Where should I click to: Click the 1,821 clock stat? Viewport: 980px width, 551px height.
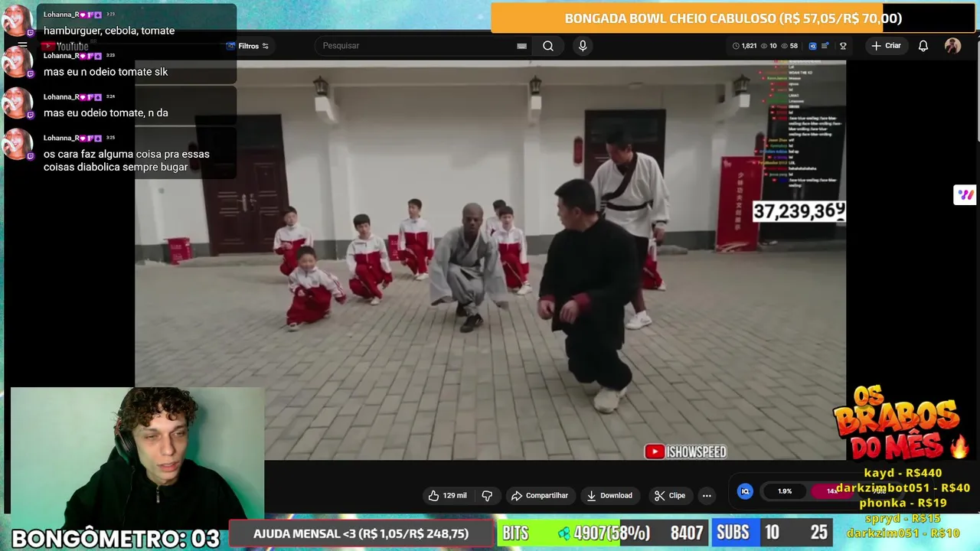(744, 46)
